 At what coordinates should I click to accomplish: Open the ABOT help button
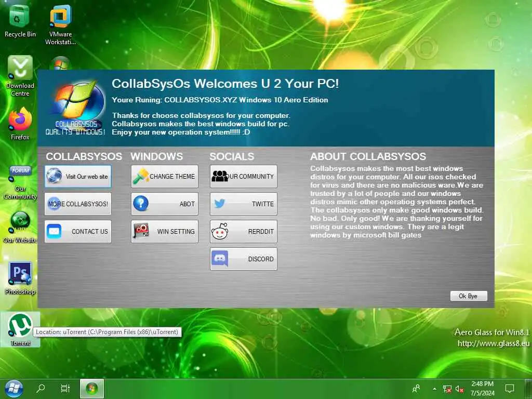pos(165,204)
